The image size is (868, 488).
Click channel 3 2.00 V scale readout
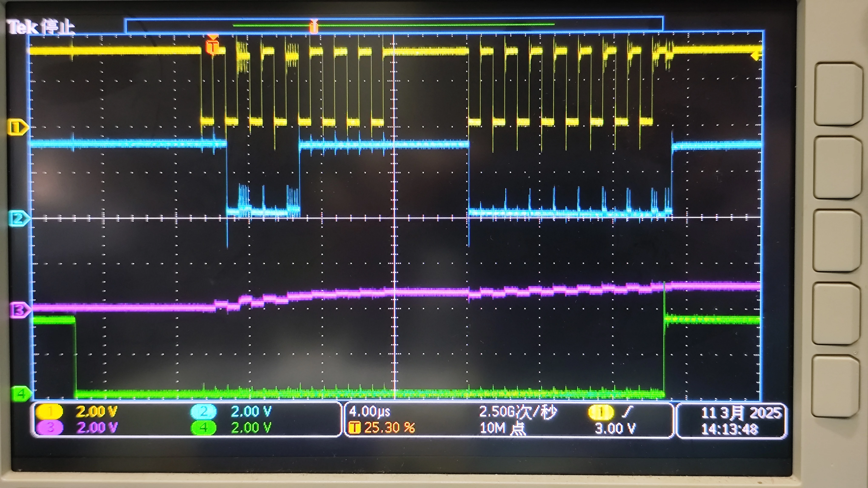pos(97,427)
